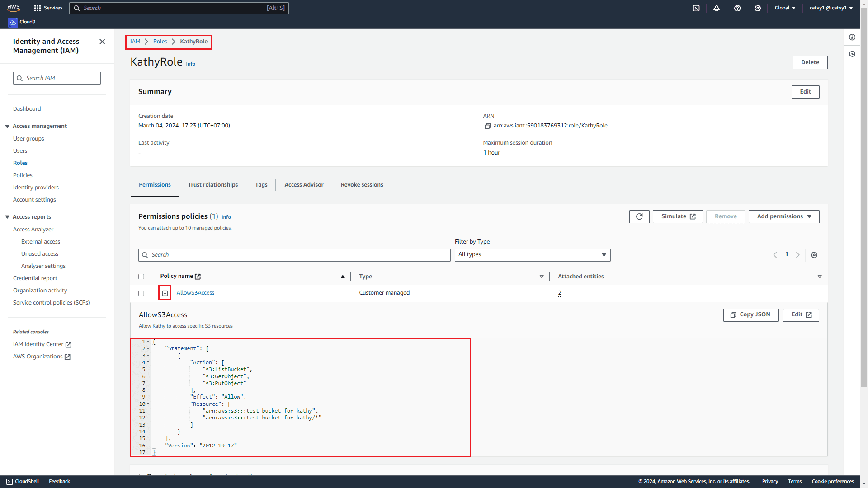Collapse the AllowS3Access policy row
This screenshot has width=868, height=488.
(x=165, y=293)
